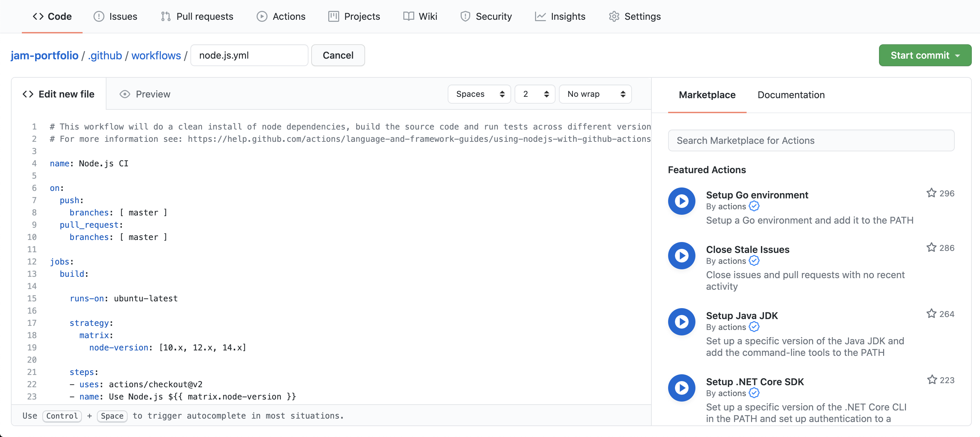Image resolution: width=980 pixels, height=437 pixels.
Task: Click the star icon showing 264
Action: pyautogui.click(x=931, y=314)
